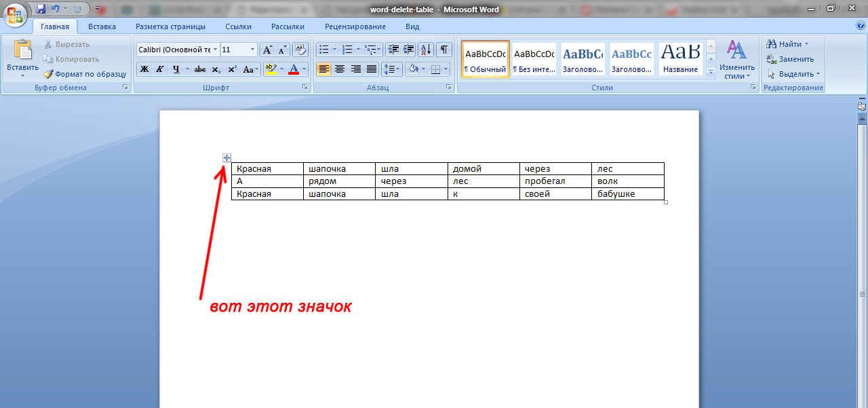This screenshot has width=868, height=408.
Task: Toggle bold (Ж) formatting
Action: 144,69
